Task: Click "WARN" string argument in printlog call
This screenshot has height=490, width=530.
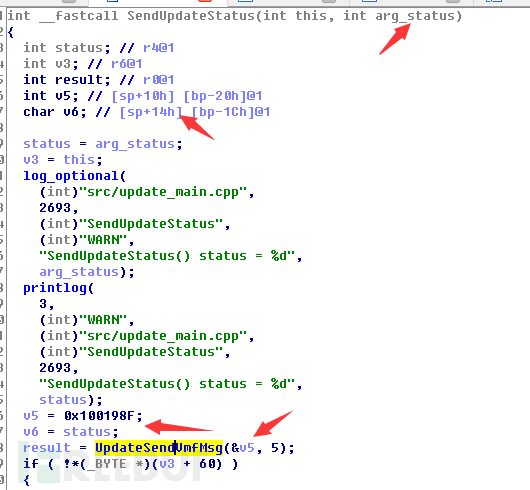Action: (103, 320)
